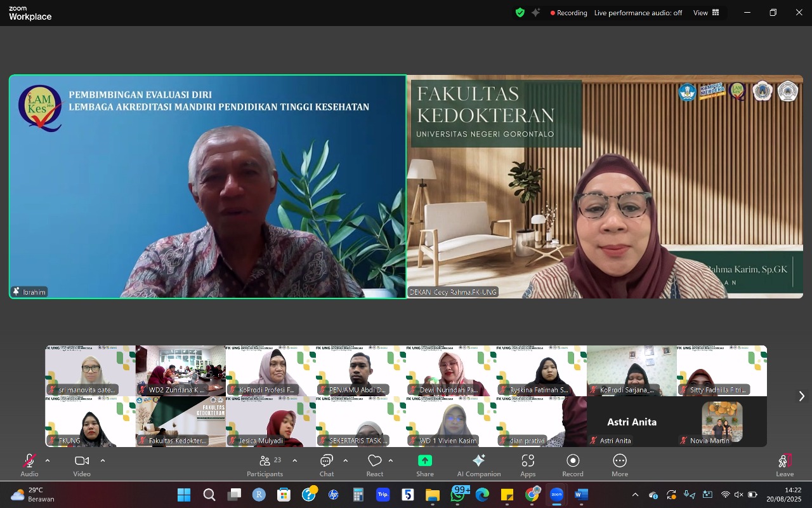Open Microsoft Edge from the taskbar
This screenshot has height=508, width=812.
pos(483,495)
